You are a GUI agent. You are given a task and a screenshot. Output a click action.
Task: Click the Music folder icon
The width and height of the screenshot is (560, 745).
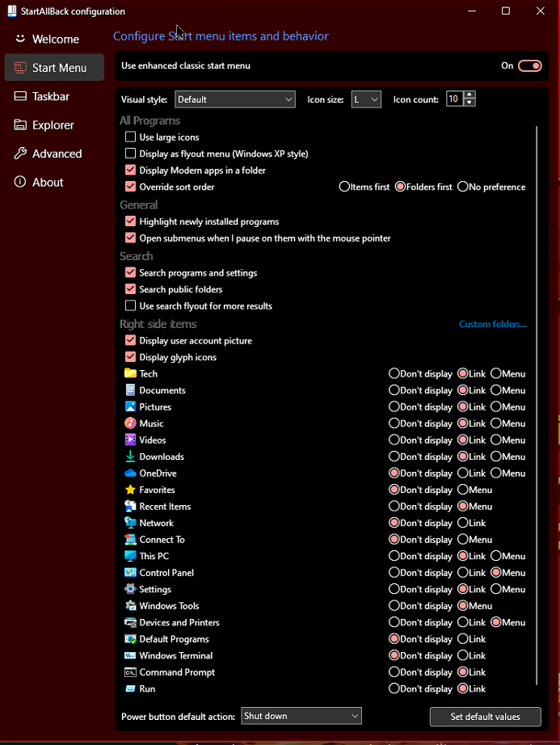coord(130,423)
